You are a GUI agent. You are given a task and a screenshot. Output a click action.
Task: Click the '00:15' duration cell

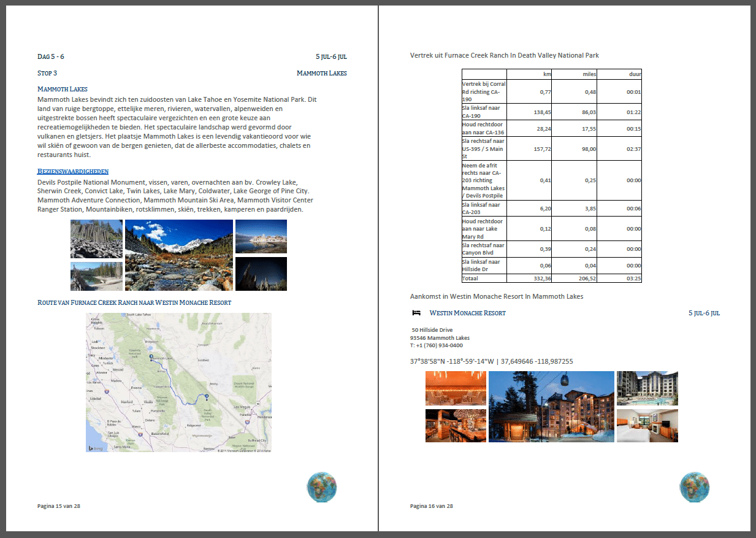point(619,128)
